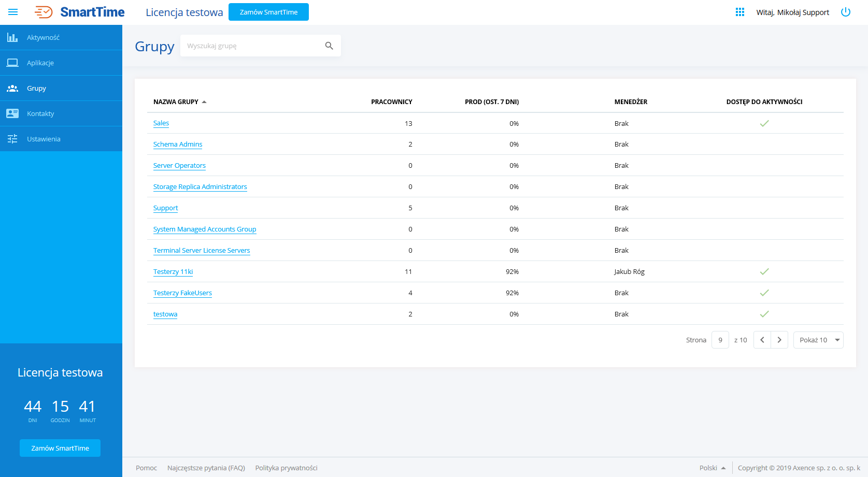868x477 pixels.
Task: Click the Kontakty contact card icon
Action: 12,113
